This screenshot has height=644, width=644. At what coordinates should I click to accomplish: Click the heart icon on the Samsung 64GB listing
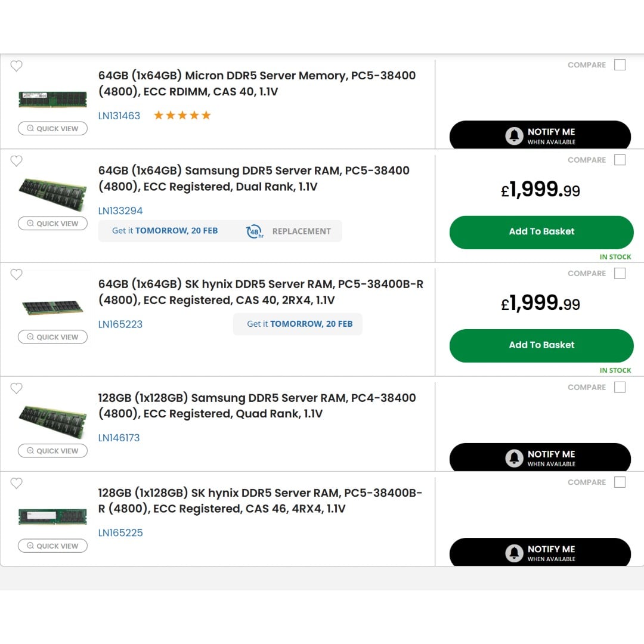click(16, 161)
